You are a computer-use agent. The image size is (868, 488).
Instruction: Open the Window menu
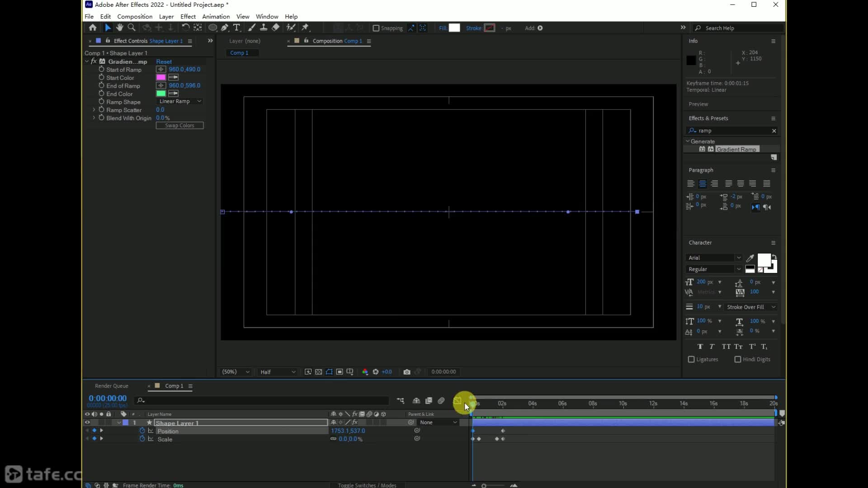(x=267, y=17)
